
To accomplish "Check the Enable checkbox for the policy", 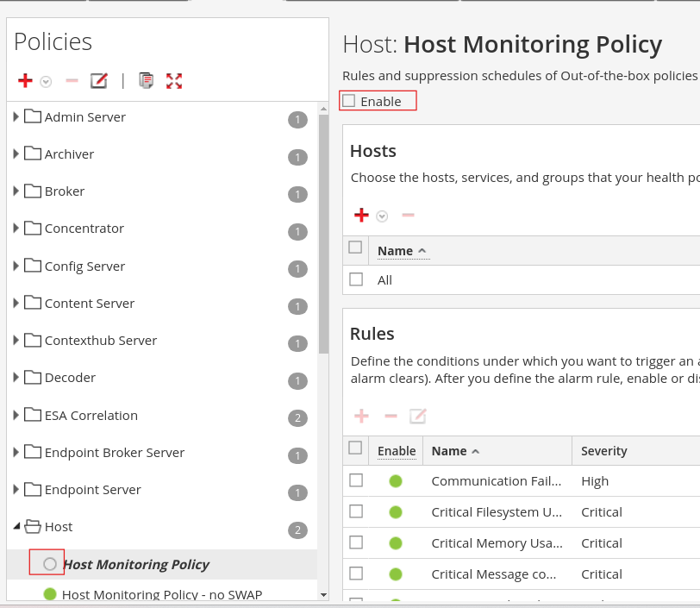I will (348, 100).
